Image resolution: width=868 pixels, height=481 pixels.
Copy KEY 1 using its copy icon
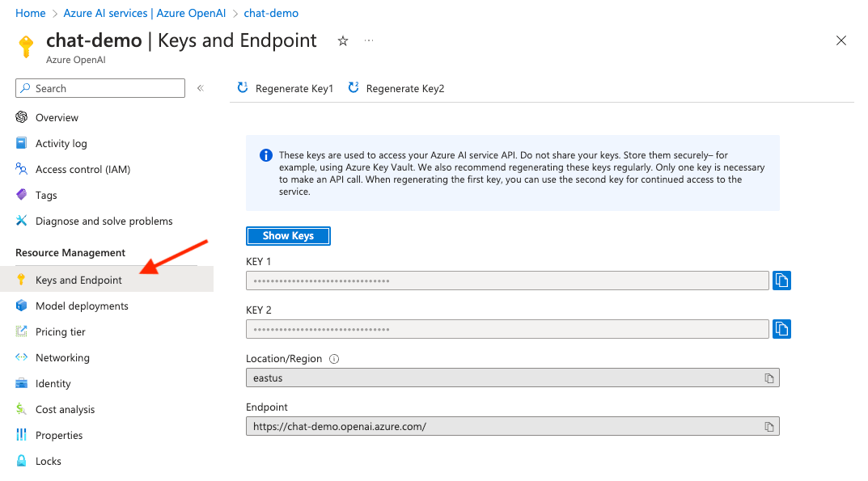click(781, 281)
